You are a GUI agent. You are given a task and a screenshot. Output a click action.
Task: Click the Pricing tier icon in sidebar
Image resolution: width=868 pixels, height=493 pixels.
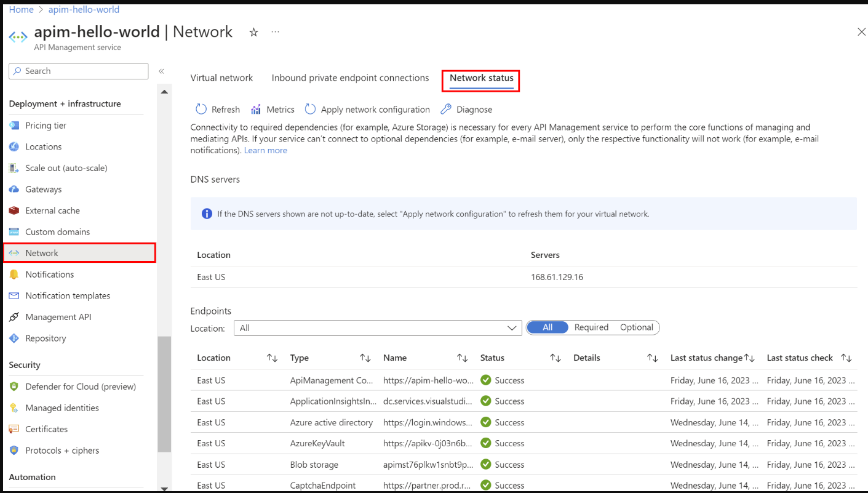(14, 126)
